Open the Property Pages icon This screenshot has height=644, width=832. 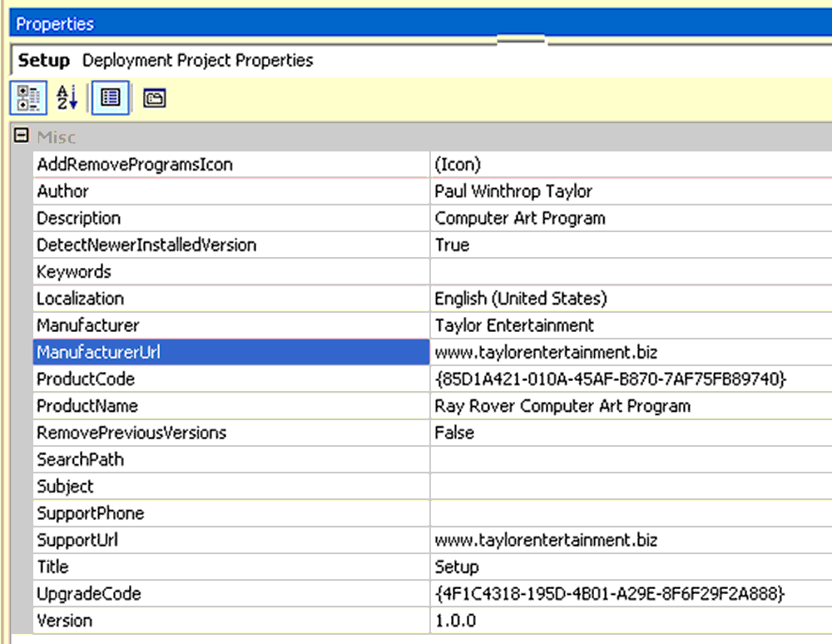point(155,98)
